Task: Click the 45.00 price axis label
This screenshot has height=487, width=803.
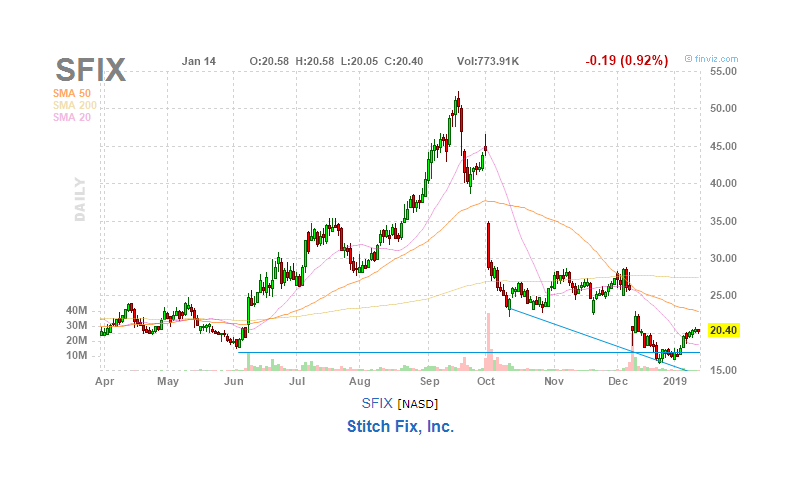Action: pyautogui.click(x=723, y=146)
